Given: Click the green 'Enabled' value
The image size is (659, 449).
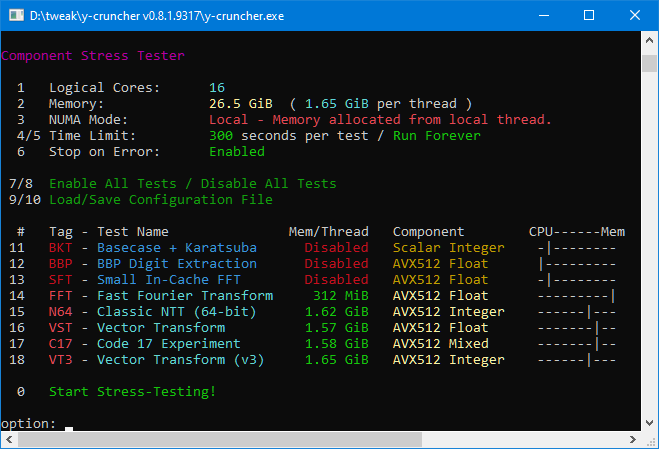Looking at the screenshot, I should click(237, 151).
